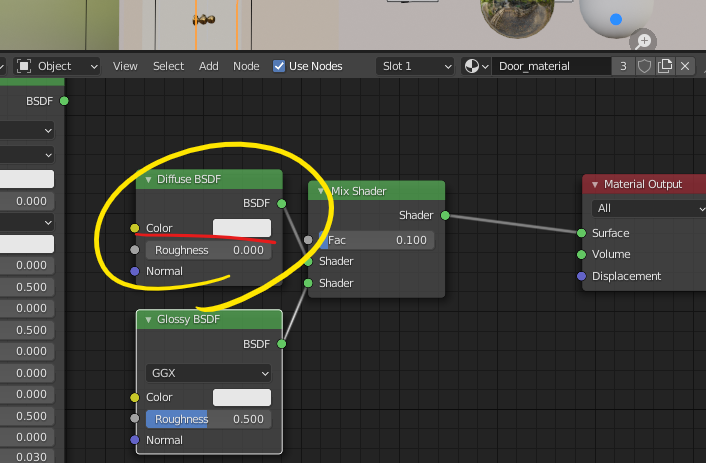Open the Add menu in node editor
The width and height of the screenshot is (706, 463).
(208, 66)
